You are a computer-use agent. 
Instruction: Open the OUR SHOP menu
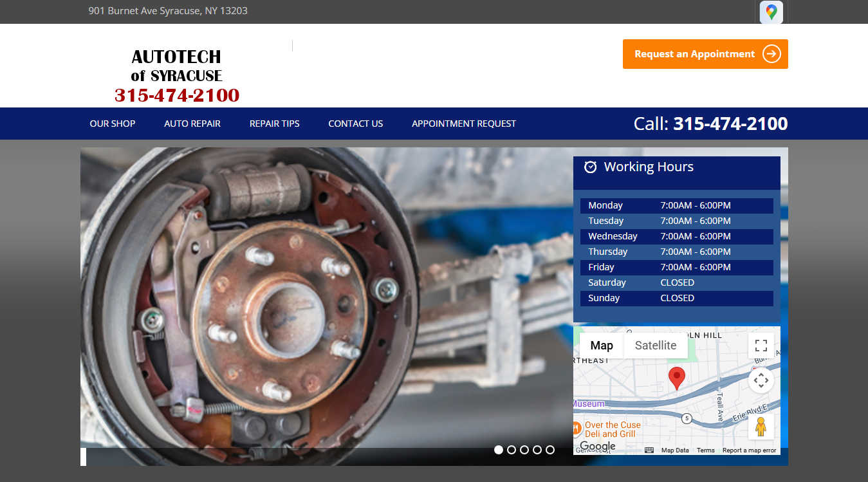point(113,124)
